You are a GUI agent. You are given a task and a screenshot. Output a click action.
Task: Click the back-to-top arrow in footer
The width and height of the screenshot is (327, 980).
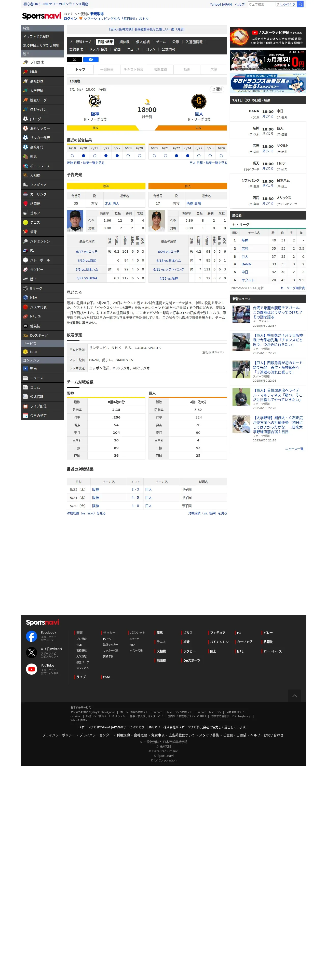[x=294, y=696]
